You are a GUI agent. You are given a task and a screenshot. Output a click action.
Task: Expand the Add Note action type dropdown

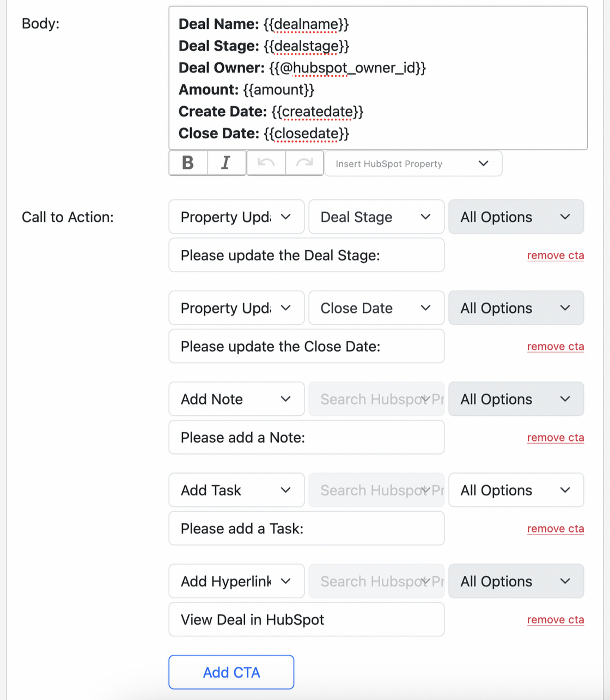click(x=236, y=399)
